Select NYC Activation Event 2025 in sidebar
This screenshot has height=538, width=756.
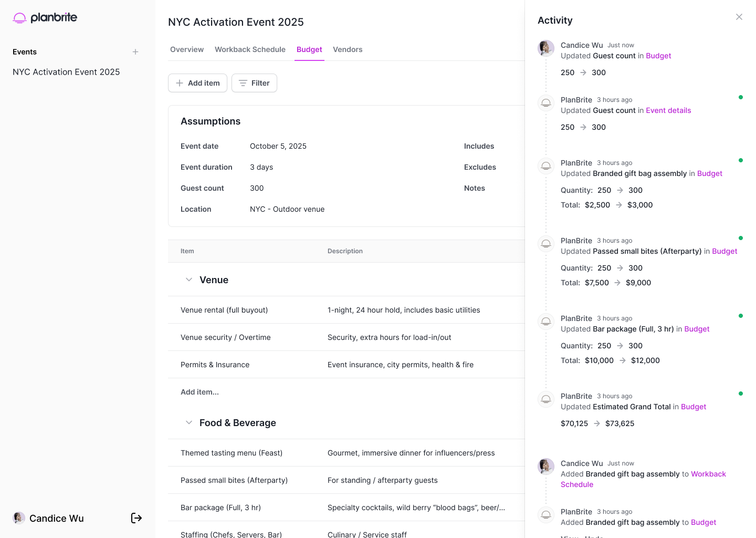66,72
